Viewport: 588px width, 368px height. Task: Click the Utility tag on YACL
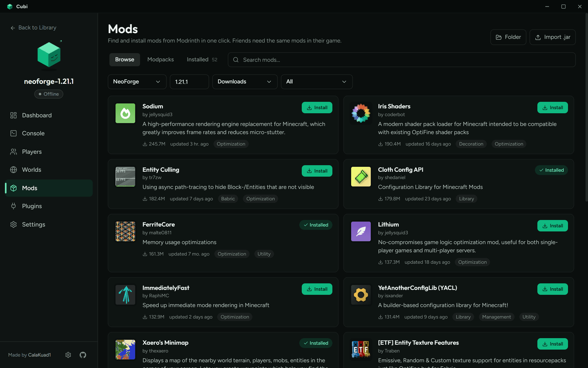click(529, 317)
